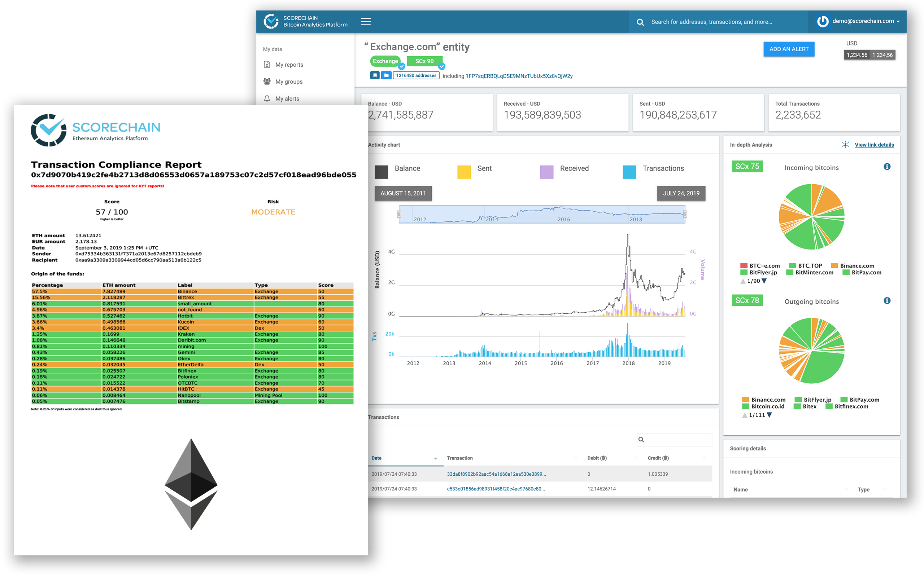This screenshot has width=924, height=577.
Task: Open the View link details link
Action: point(874,145)
